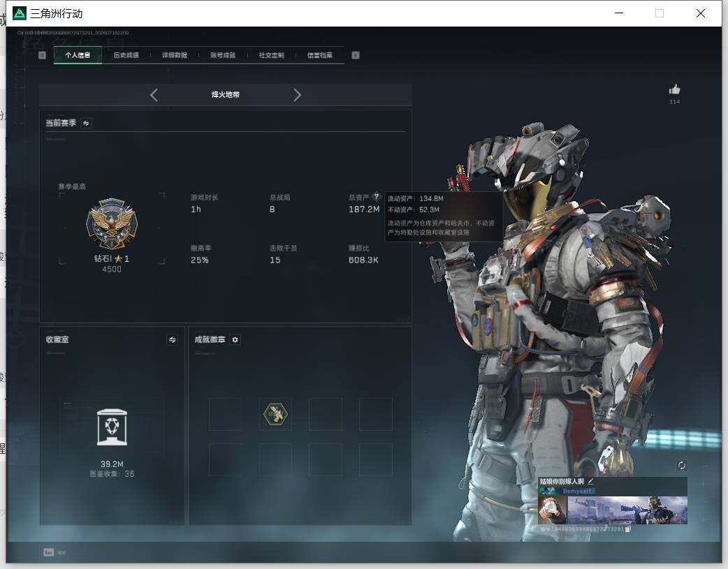Select the equipped hexagon achievement badge
The width and height of the screenshot is (728, 569).
coord(275,414)
